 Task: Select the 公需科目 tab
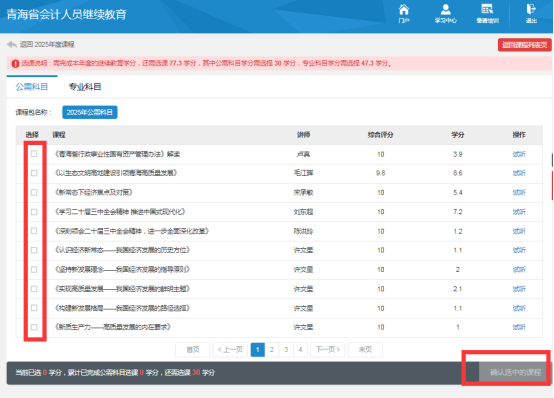tap(32, 87)
